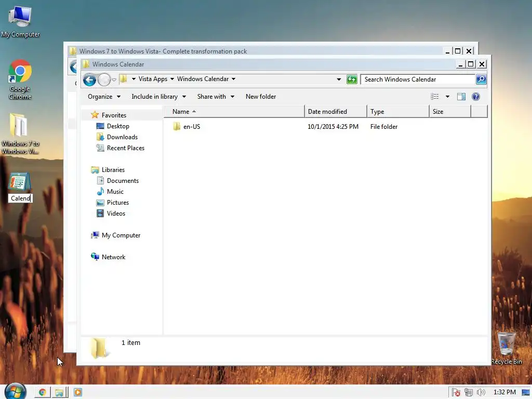
Task: Expand the arrow before Vista Apps breadcrumb
Action: coord(134,79)
